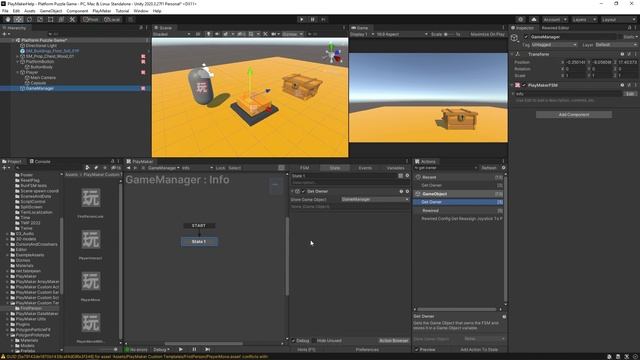
Task: Select the Scale tool in the toolbar
Action: [x=40, y=19]
